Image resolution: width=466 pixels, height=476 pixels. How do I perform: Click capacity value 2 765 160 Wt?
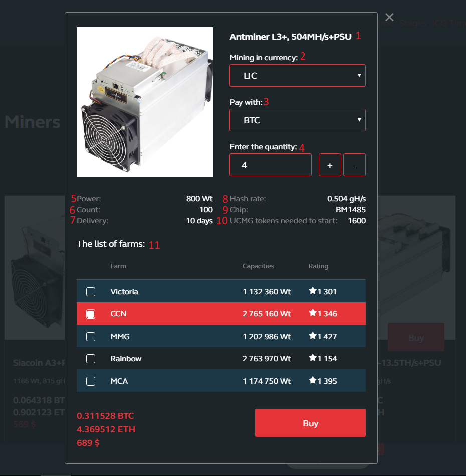click(x=267, y=314)
